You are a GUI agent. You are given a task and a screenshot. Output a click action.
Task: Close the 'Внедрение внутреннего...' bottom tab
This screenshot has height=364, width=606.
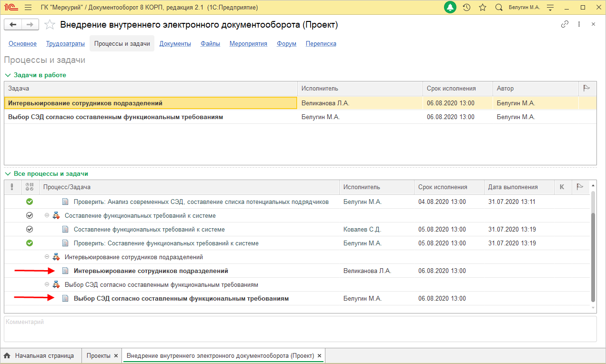coord(319,356)
